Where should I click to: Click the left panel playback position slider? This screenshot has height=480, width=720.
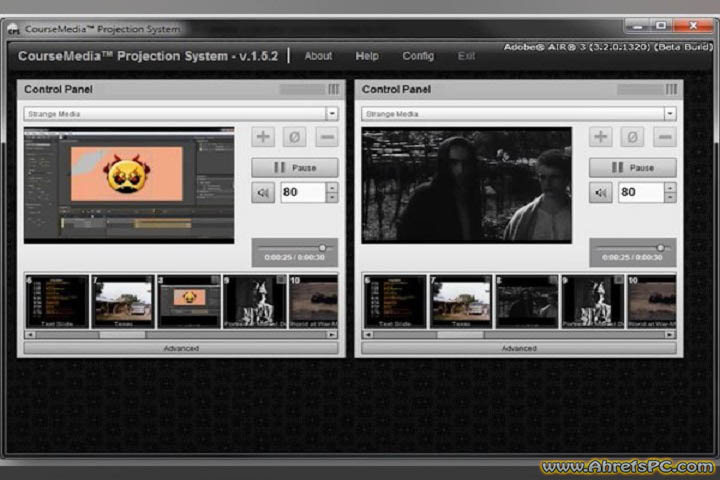[x=322, y=248]
